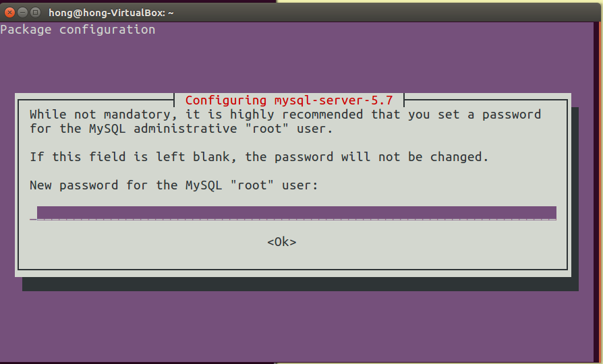Close the terminal window
Viewport: 603px width, 364px height.
[x=10, y=13]
